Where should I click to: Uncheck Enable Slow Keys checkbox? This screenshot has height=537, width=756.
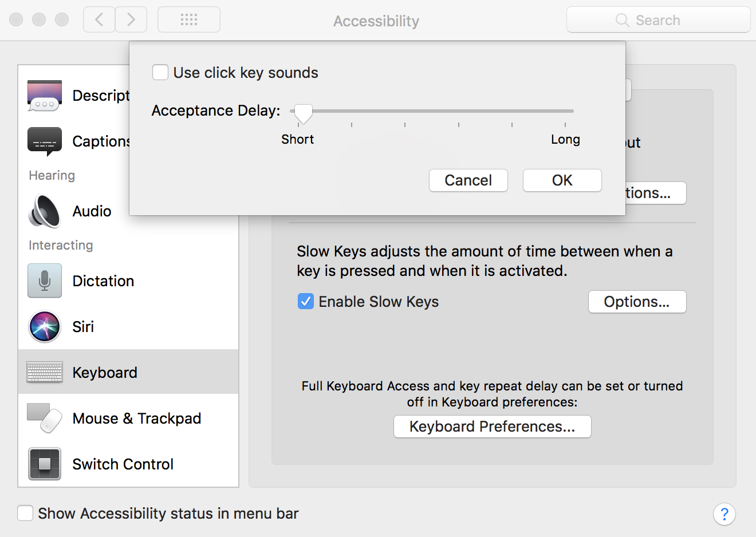tap(306, 301)
